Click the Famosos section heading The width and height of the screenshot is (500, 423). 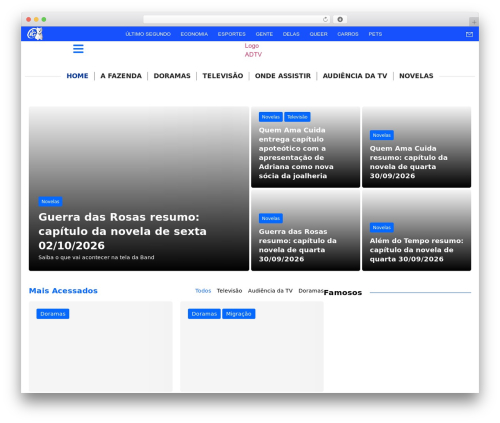pos(343,293)
